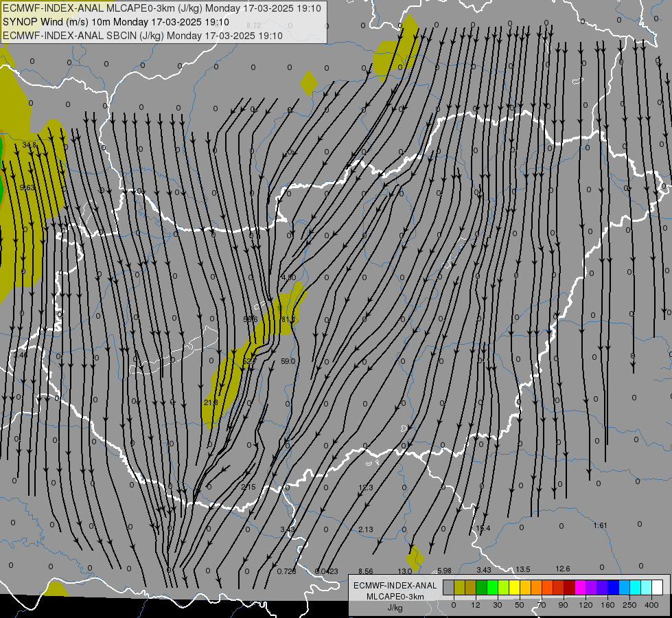Pick the grey swatch in the legend
Screen dimensions: 672x618
[448, 588]
